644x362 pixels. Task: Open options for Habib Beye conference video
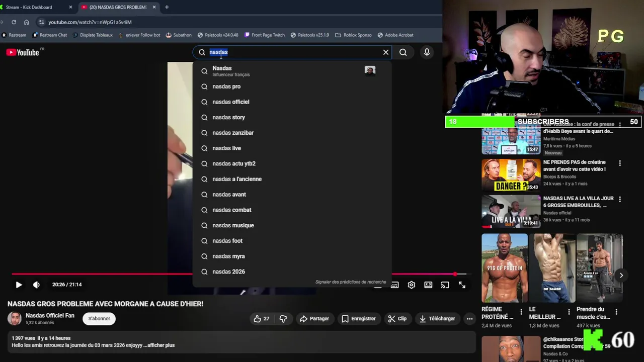click(x=620, y=124)
